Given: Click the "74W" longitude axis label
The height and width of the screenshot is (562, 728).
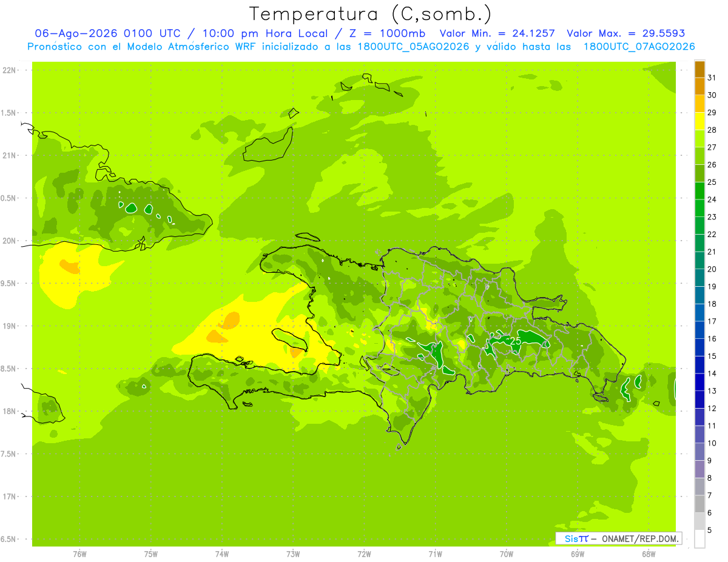Looking at the screenshot, I should tap(222, 554).
